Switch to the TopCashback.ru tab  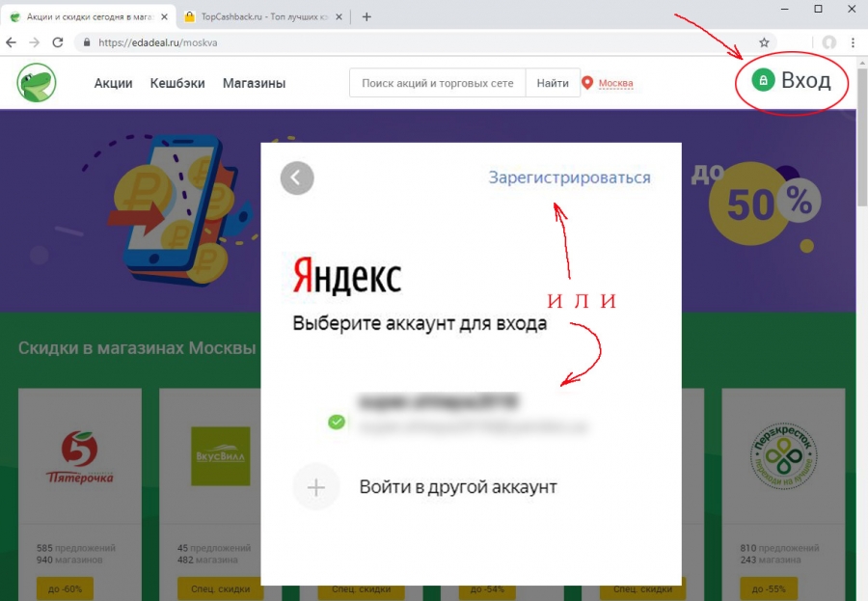[x=263, y=17]
